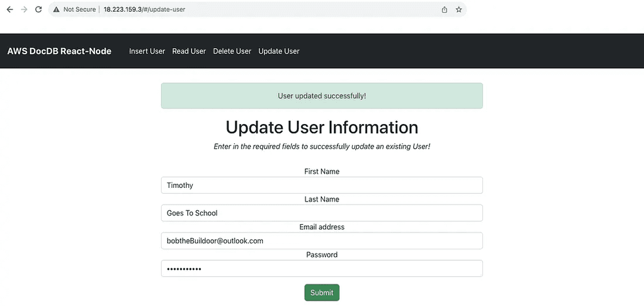
Task: Open the Insert User nav item
Action: [147, 51]
